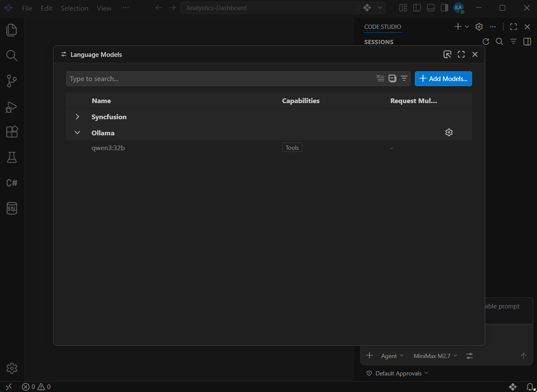Start new chat with plus icon

(x=458, y=27)
